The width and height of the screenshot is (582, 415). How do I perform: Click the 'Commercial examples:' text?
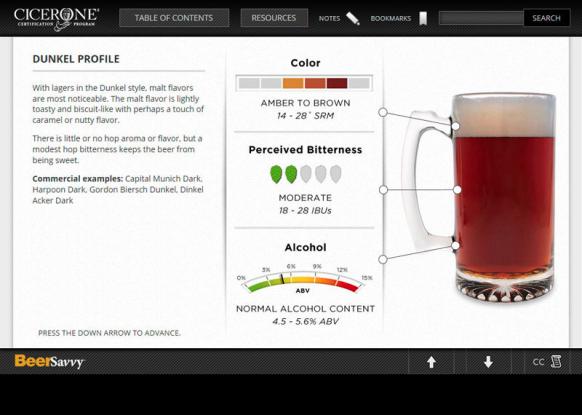point(78,179)
